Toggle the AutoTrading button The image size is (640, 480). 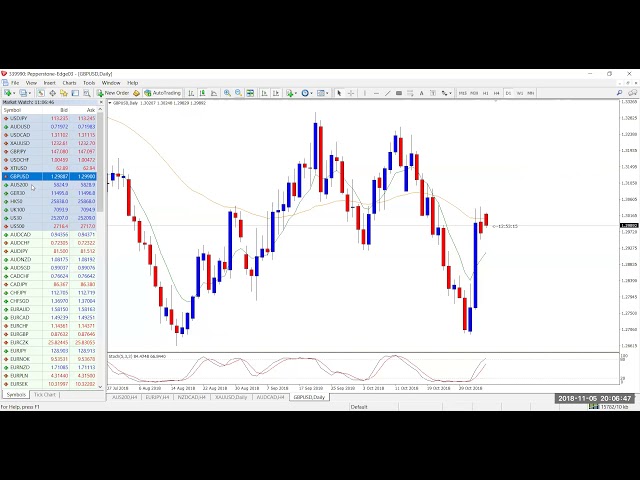161,93
